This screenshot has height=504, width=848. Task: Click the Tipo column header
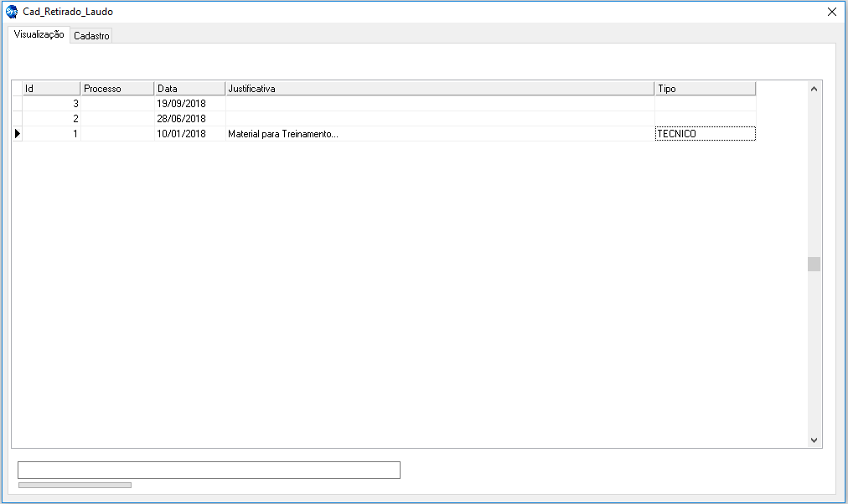coord(705,89)
